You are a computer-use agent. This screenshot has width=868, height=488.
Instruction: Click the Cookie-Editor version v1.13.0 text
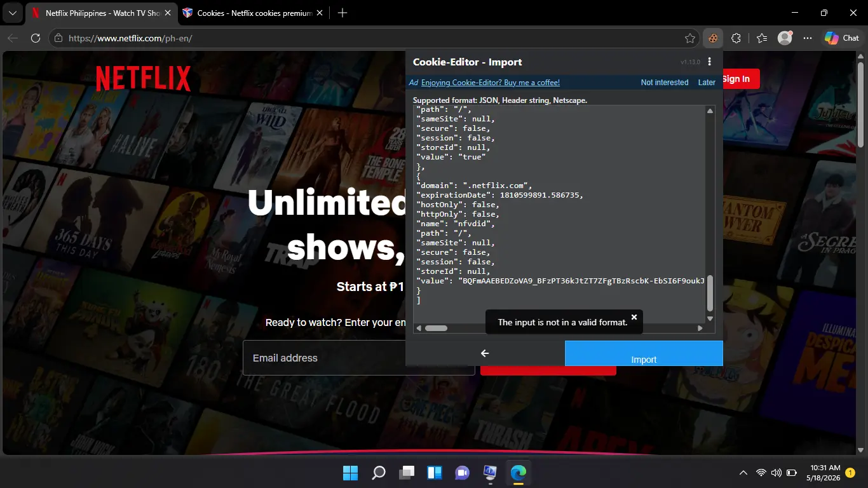pyautogui.click(x=690, y=62)
